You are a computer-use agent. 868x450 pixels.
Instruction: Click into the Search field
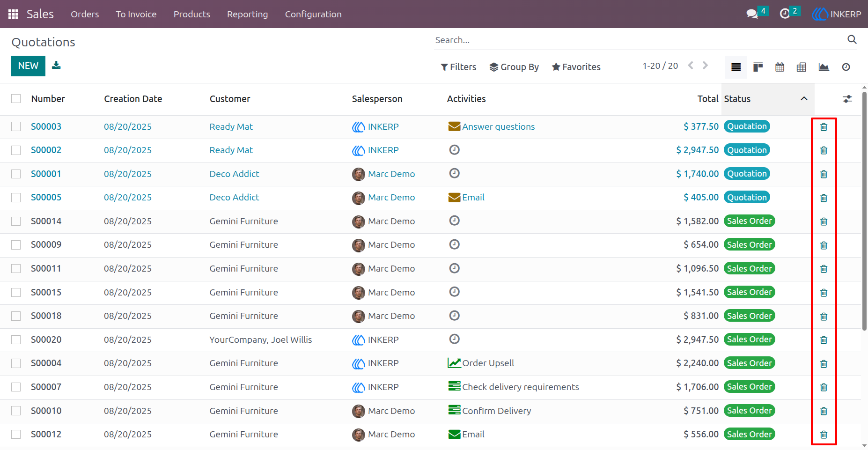[x=639, y=40]
